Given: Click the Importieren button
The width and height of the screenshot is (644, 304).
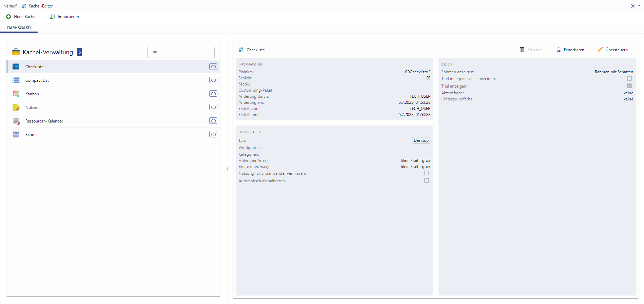Looking at the screenshot, I should [64, 17].
